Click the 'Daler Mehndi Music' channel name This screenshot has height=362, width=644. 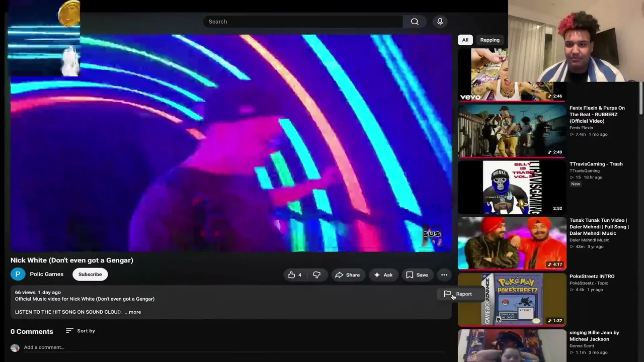pyautogui.click(x=589, y=240)
